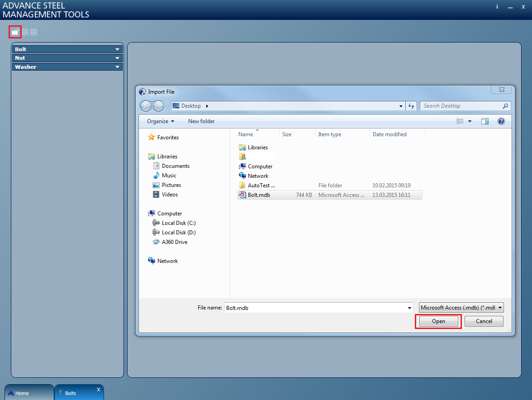Click the A360 Drive icon

tap(156, 242)
